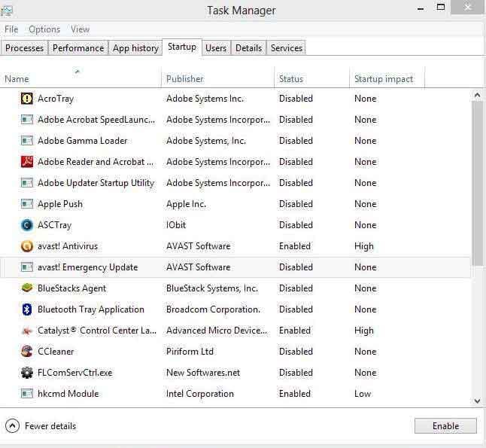Image resolution: width=486 pixels, height=448 pixels.
Task: Click the Adobe Updater Startup Utility icon
Action: [x=27, y=183]
